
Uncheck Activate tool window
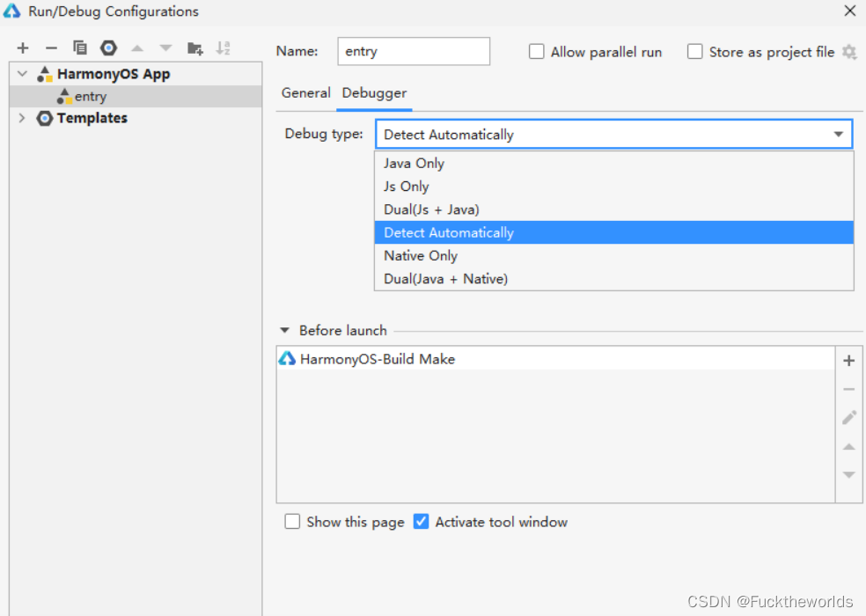(421, 522)
